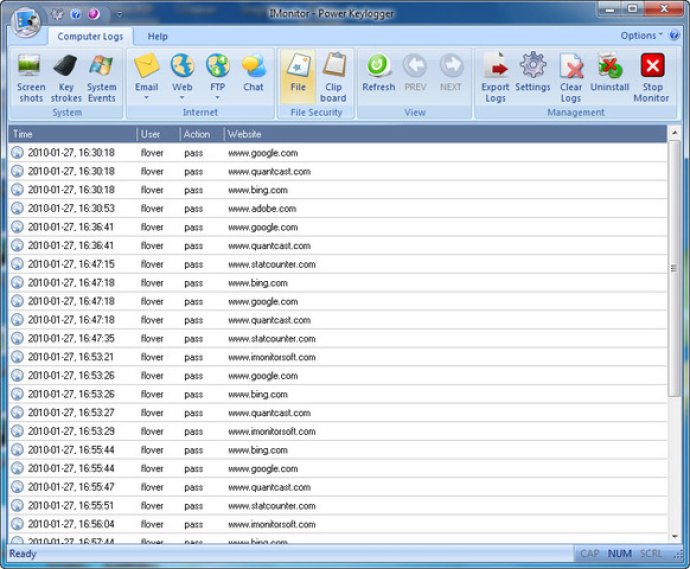
Task: Select 16:30:18 www.google.com row
Action: tap(338, 153)
